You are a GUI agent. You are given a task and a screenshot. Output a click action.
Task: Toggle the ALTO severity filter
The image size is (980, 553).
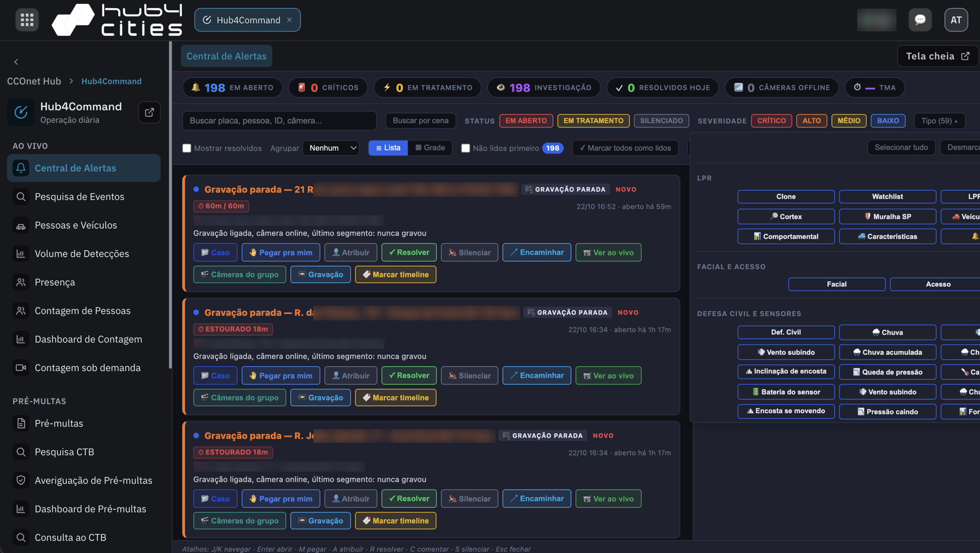pos(811,121)
